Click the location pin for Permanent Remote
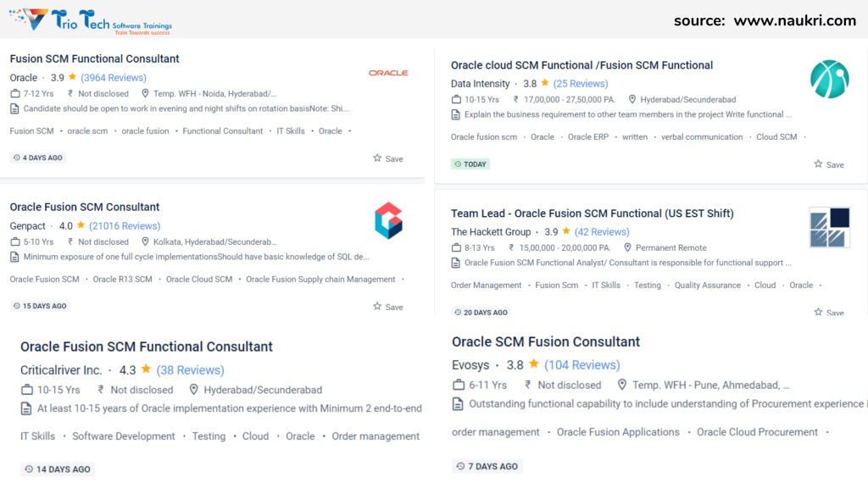The width and height of the screenshot is (868, 488). click(627, 247)
